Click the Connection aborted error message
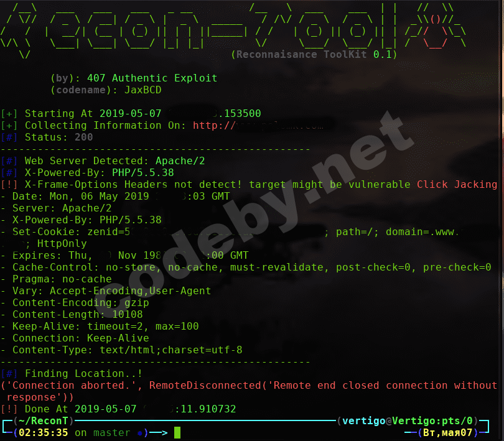 pos(249,391)
